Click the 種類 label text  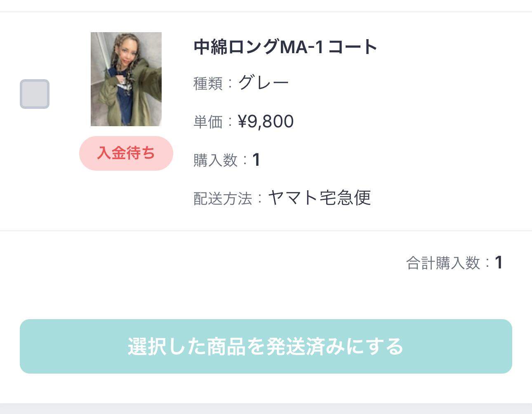[x=208, y=83]
